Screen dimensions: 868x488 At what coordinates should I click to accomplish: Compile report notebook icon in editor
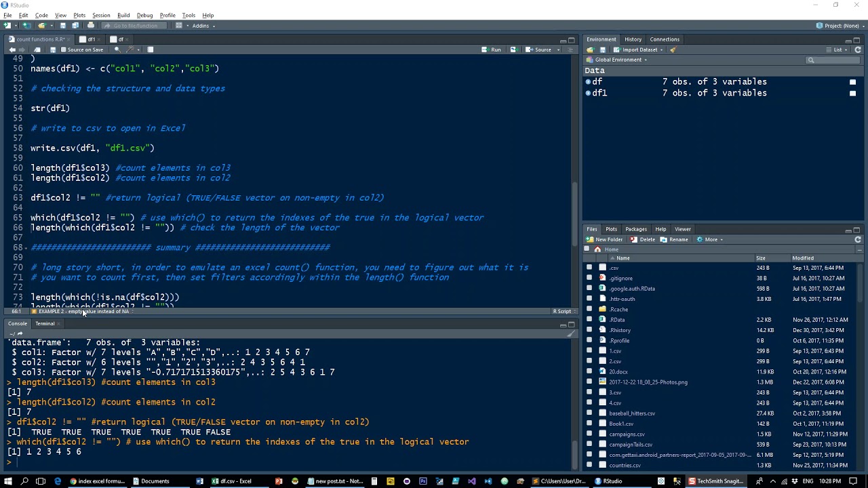coord(151,49)
